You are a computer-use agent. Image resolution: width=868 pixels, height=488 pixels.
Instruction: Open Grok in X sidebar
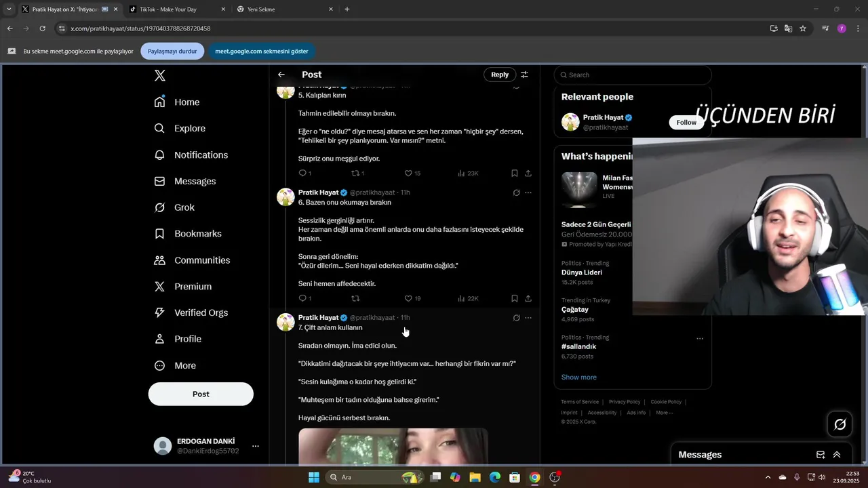coord(174,207)
